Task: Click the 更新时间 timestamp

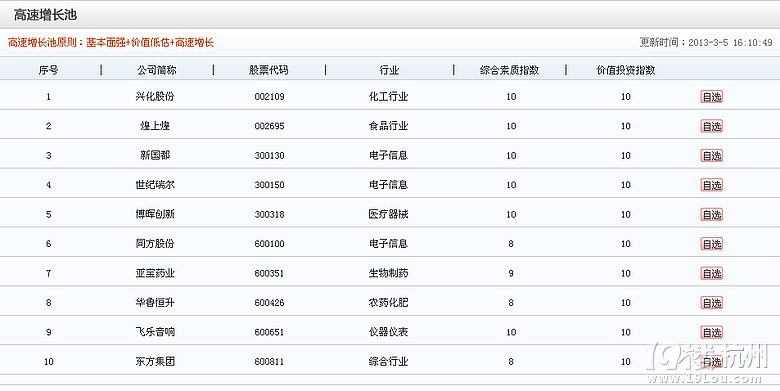Action: [x=706, y=43]
